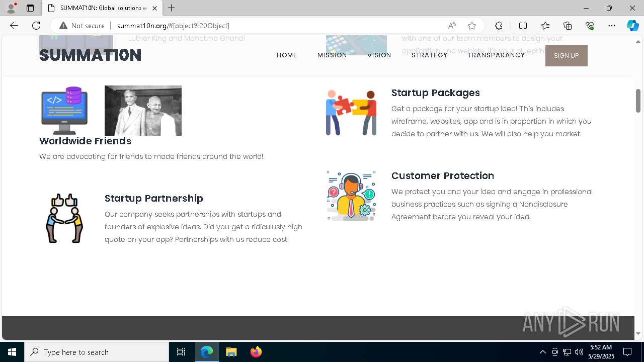Image resolution: width=644 pixels, height=362 pixels.
Task: Toggle Read aloud in address bar
Action: pos(452,26)
